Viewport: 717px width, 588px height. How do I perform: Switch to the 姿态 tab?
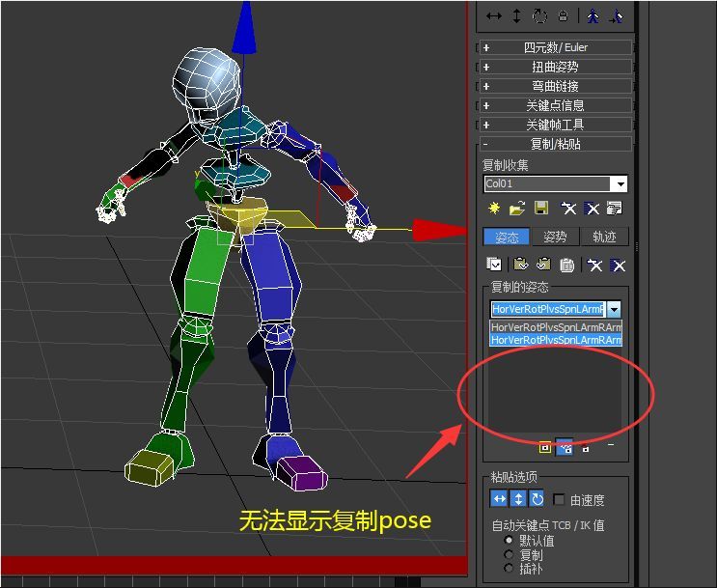(x=507, y=237)
